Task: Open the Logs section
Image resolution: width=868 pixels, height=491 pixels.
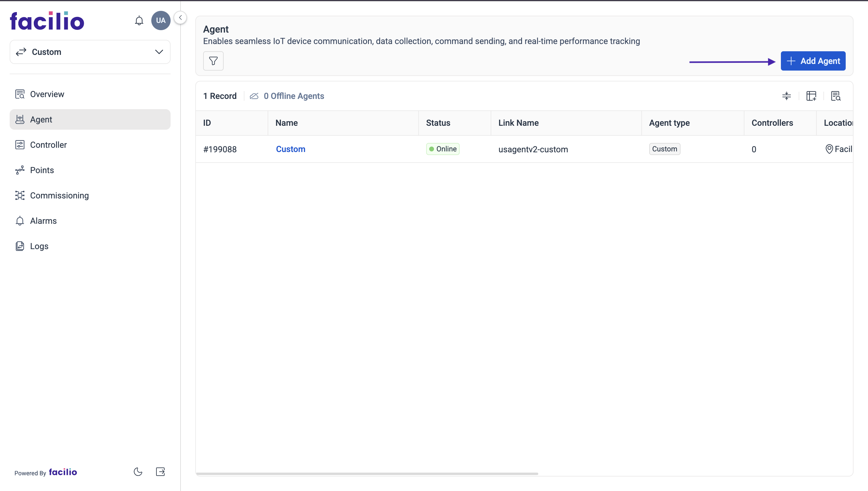Action: (x=39, y=246)
